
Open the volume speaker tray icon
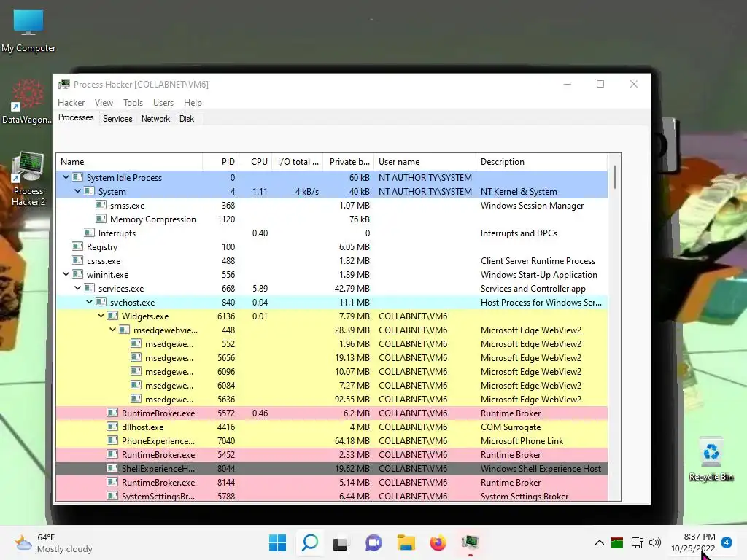655,542
